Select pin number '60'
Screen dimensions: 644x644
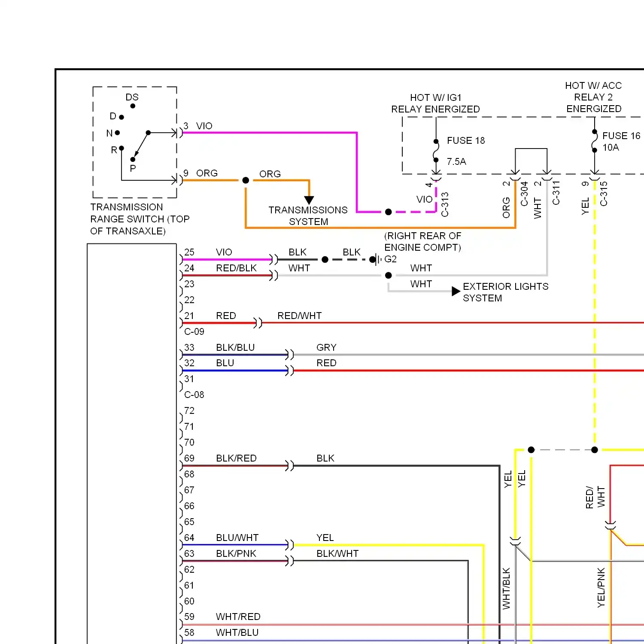pyautogui.click(x=189, y=601)
